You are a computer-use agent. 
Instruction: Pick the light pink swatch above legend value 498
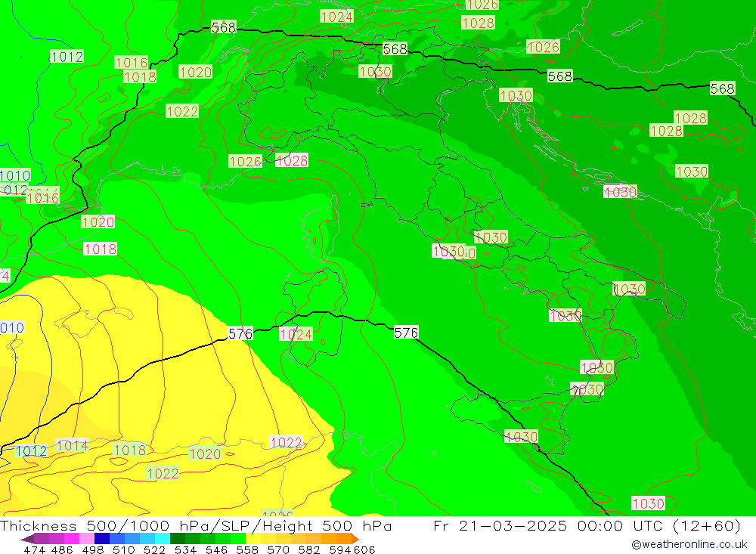(87, 539)
